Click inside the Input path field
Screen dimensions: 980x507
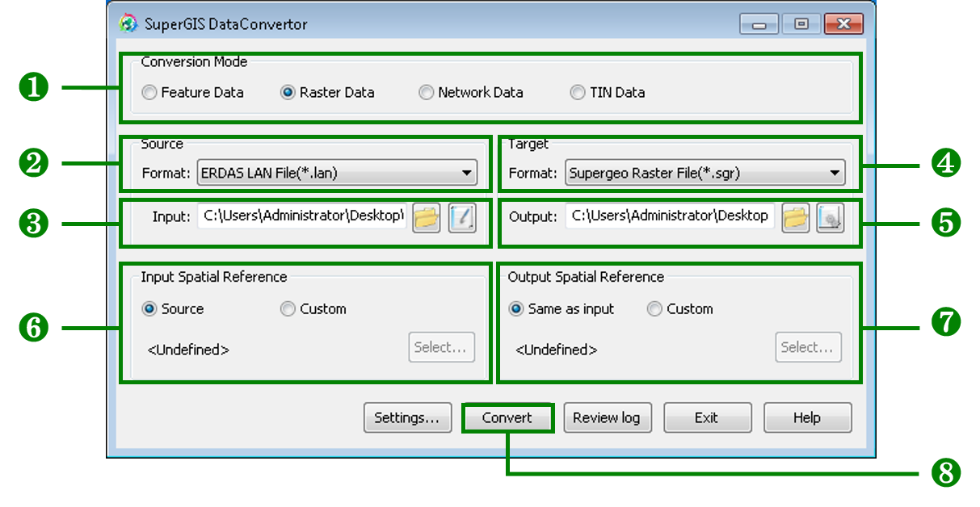[x=302, y=216]
